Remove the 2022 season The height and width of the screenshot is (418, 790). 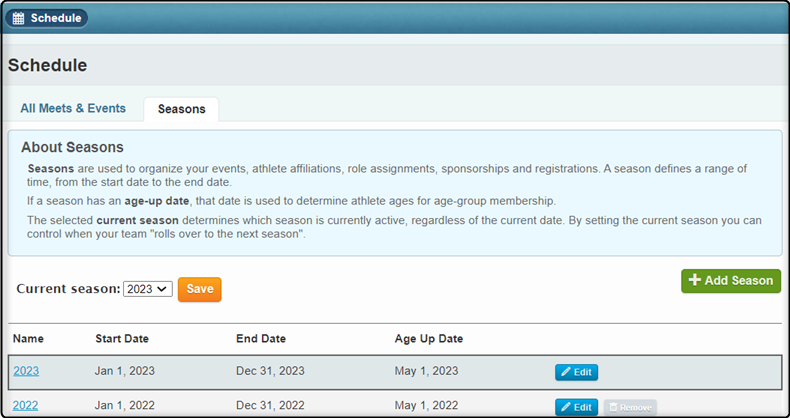630,407
